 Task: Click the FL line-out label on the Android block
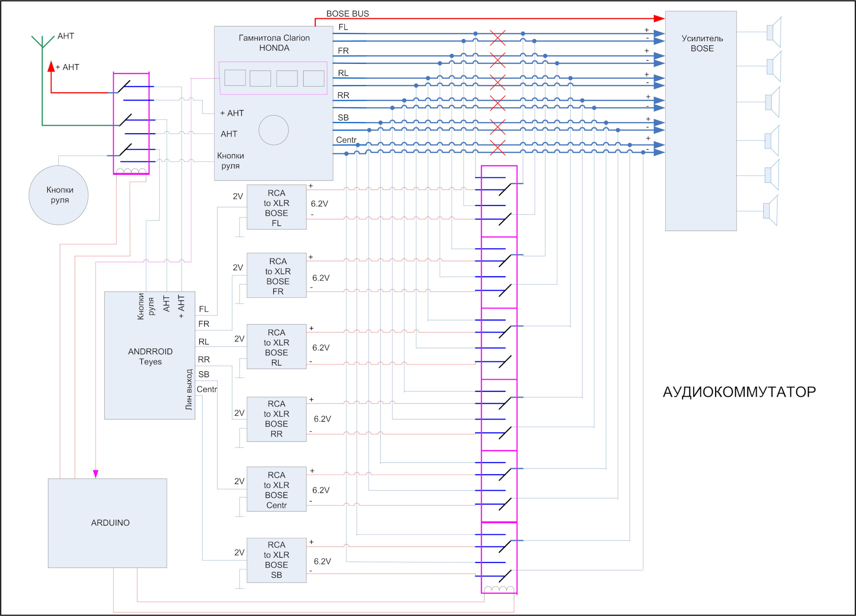(204, 309)
